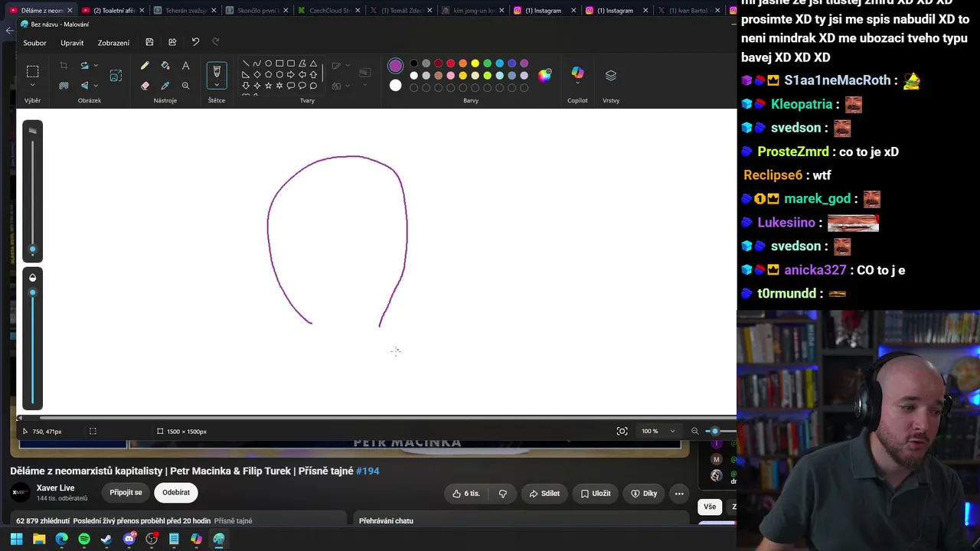Click the Save icon in Paint
This screenshot has height=551, width=980.
pos(149,42)
